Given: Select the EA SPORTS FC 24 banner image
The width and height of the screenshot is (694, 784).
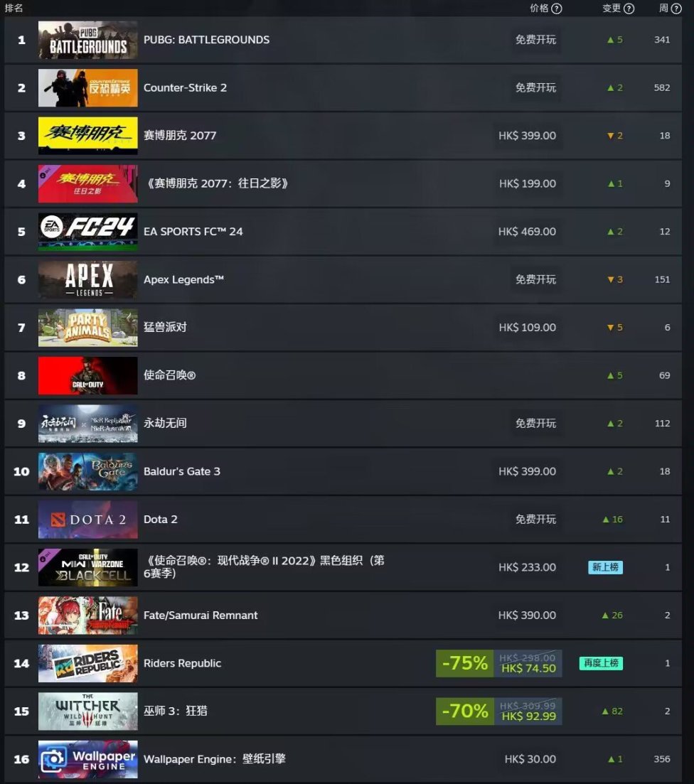Looking at the screenshot, I should (x=88, y=232).
